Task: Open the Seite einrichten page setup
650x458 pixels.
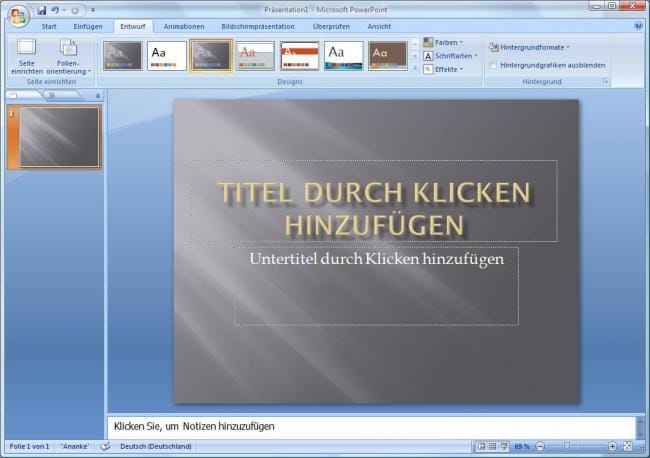Action: pos(27,56)
